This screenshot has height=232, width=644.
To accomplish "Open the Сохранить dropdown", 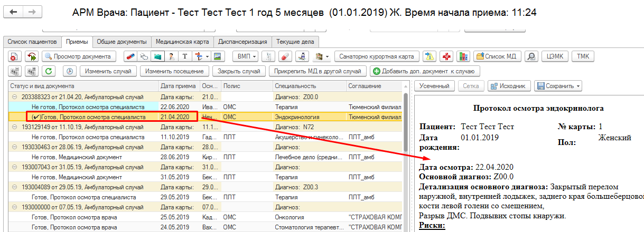I will [x=558, y=85].
